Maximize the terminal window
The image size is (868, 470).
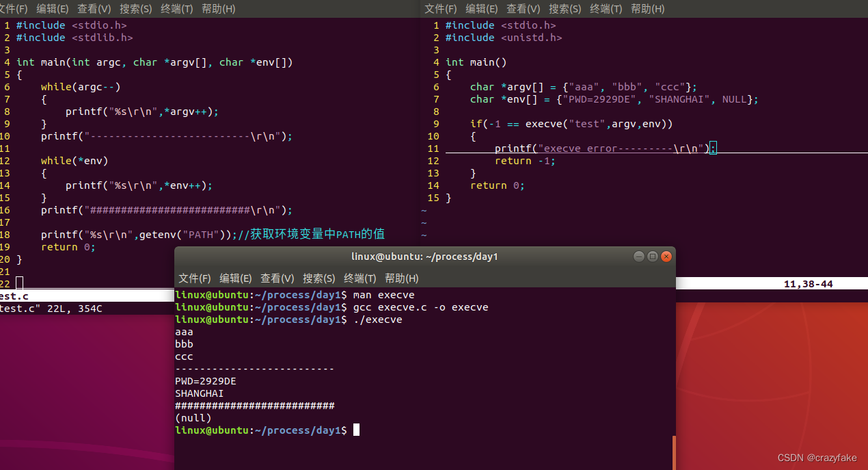pyautogui.click(x=652, y=256)
